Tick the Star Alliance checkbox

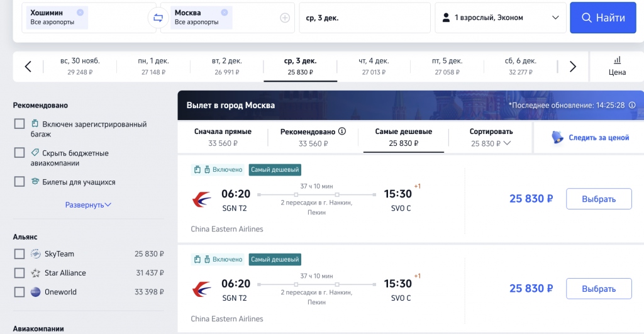click(19, 273)
